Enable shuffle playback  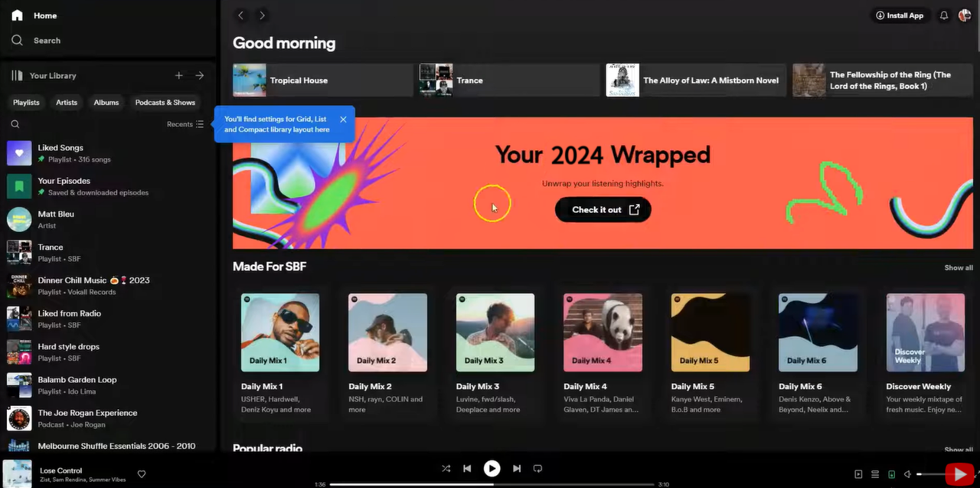446,468
